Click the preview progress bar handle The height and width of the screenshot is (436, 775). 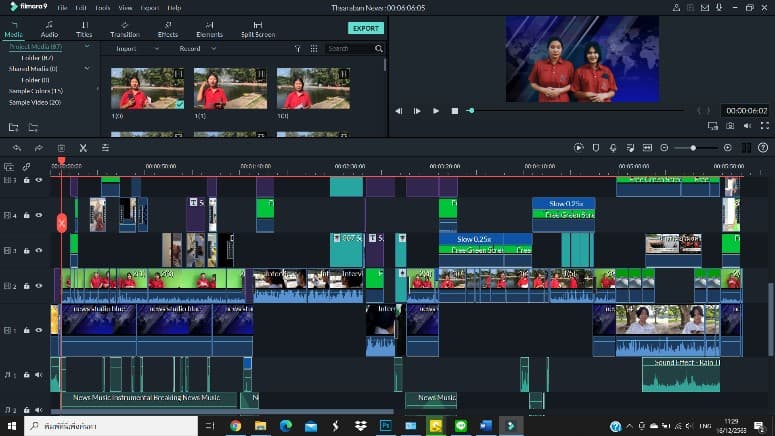pos(471,111)
